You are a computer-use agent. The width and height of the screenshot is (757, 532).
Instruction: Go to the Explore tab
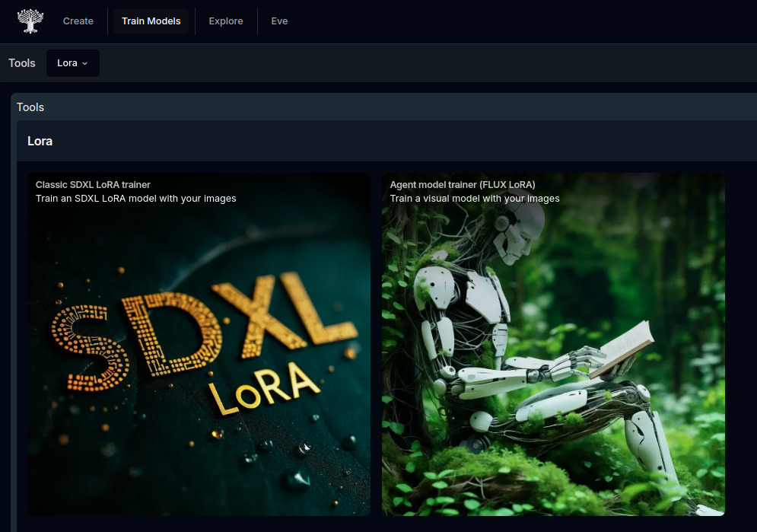[226, 21]
